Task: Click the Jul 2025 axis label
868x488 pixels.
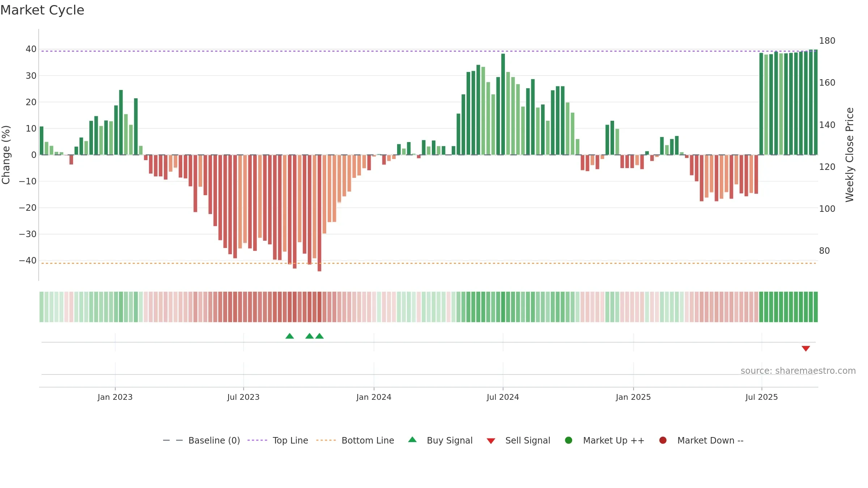Action: coord(762,397)
